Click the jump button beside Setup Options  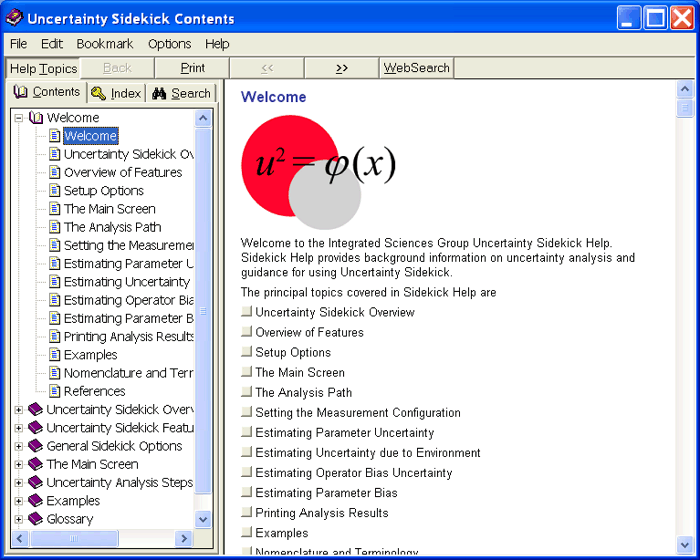click(x=246, y=351)
